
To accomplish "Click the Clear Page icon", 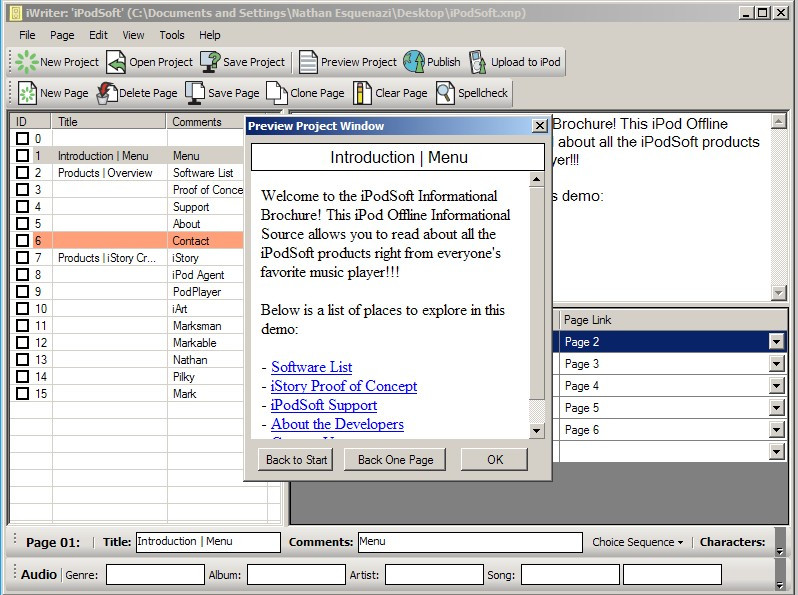I will tap(362, 93).
